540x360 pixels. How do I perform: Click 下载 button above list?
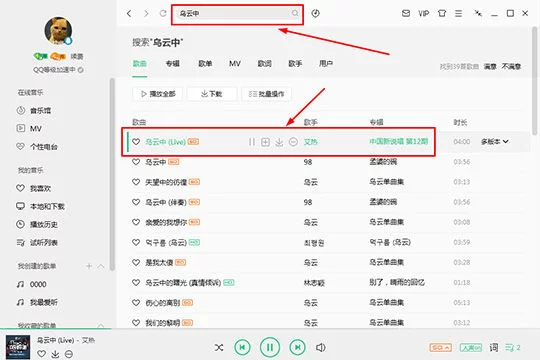coord(212,94)
